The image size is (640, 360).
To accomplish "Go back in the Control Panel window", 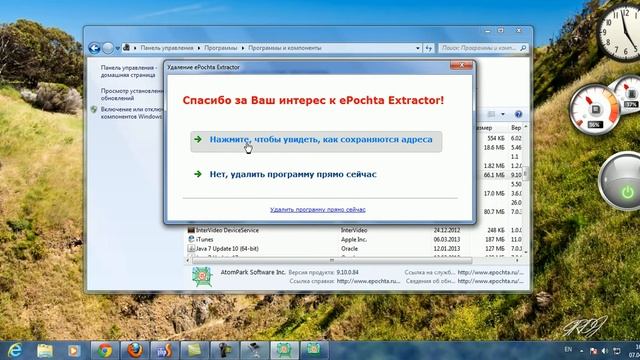I will click(94, 48).
